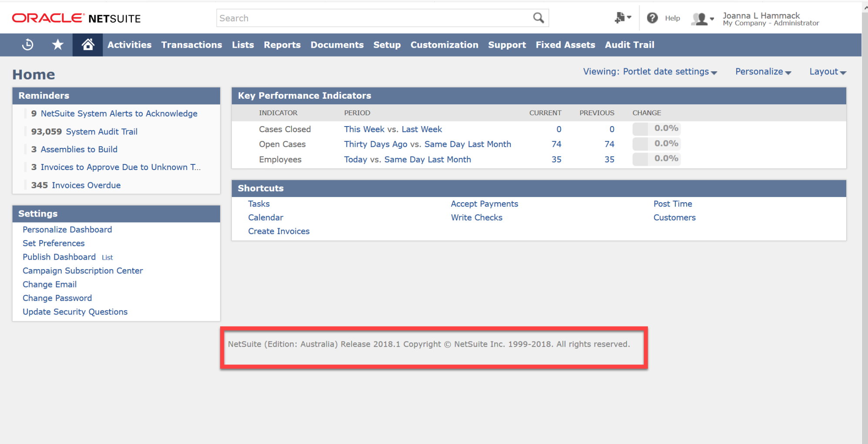
Task: Open Invoices to Approve Due reminder
Action: [x=121, y=167]
